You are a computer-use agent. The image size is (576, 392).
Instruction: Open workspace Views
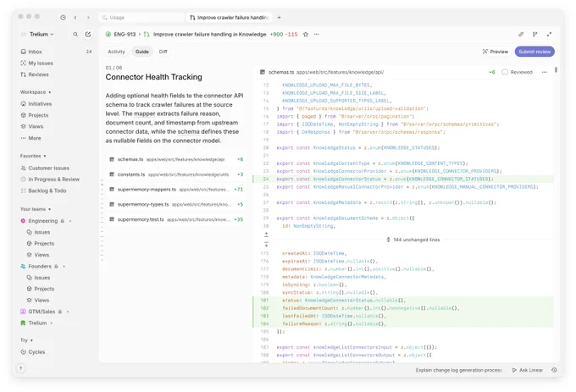56,126
